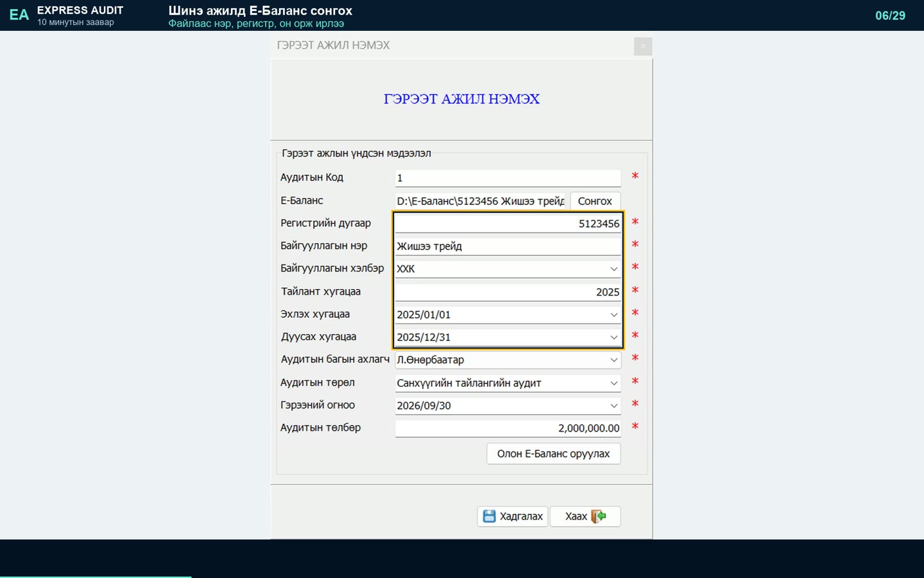Expand the Аудитын багийн ахлагч dropdown
The image size is (924, 578).
613,360
